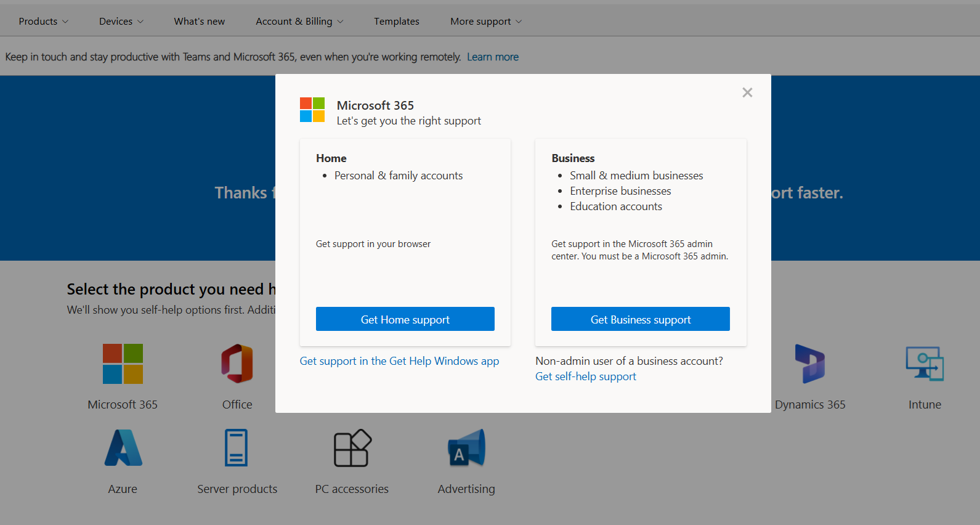Click the 'Microsoft 365' dialog title
980x525 pixels.
[x=375, y=105]
